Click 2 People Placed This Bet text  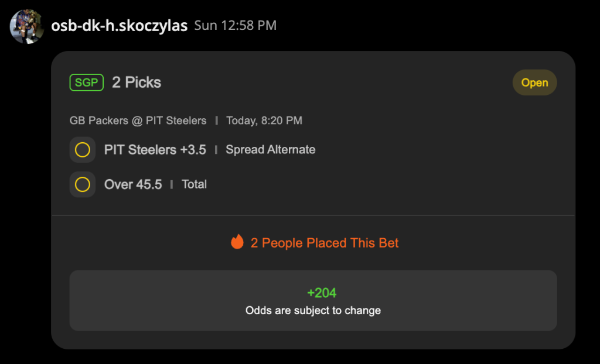tap(325, 243)
